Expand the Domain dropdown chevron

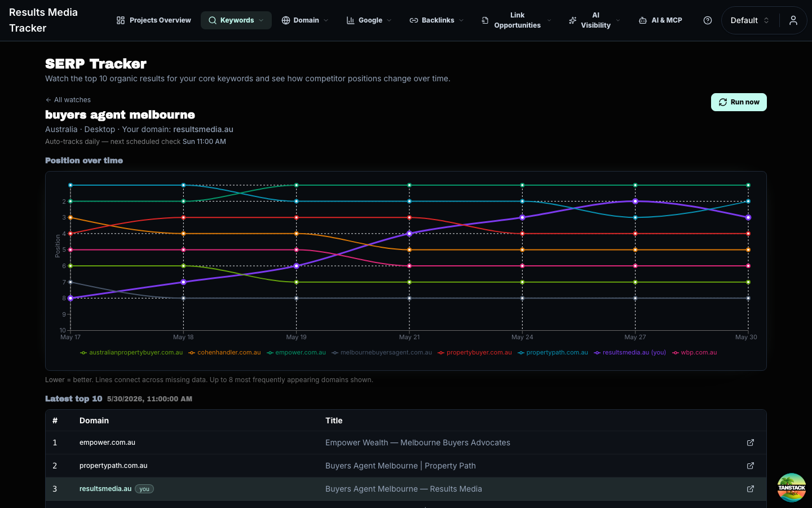(x=326, y=20)
